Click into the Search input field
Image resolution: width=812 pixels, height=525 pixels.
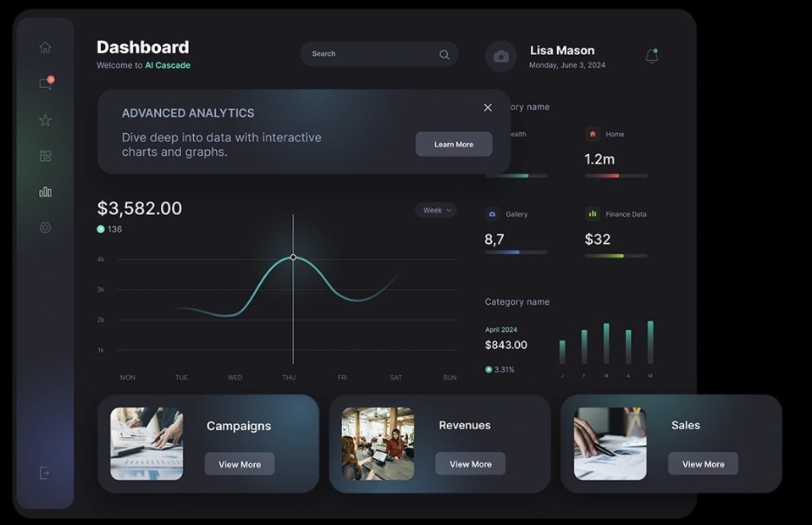coord(368,54)
